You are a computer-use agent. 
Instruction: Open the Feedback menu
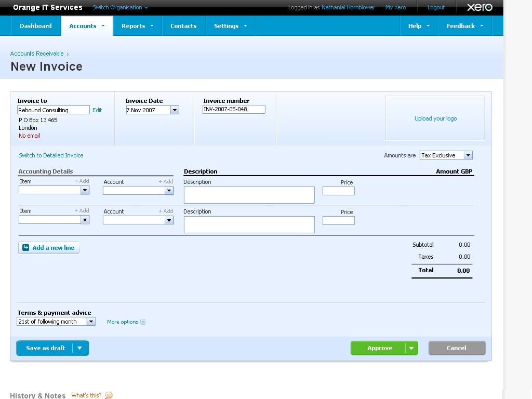[x=465, y=26]
